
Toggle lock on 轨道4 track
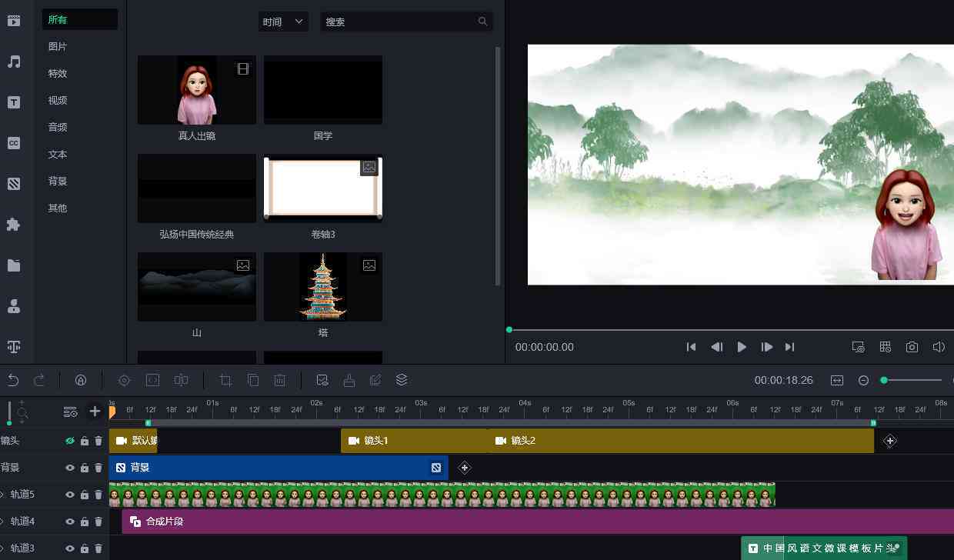(85, 522)
